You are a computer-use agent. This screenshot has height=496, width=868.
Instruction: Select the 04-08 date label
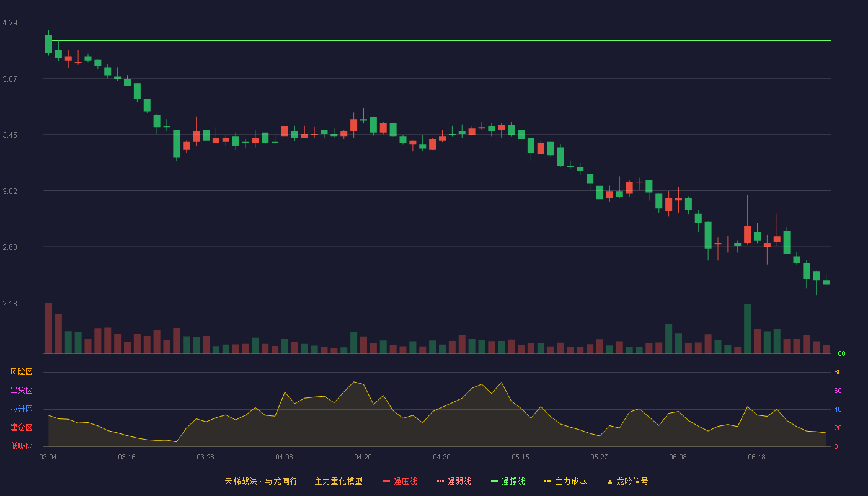click(x=284, y=457)
